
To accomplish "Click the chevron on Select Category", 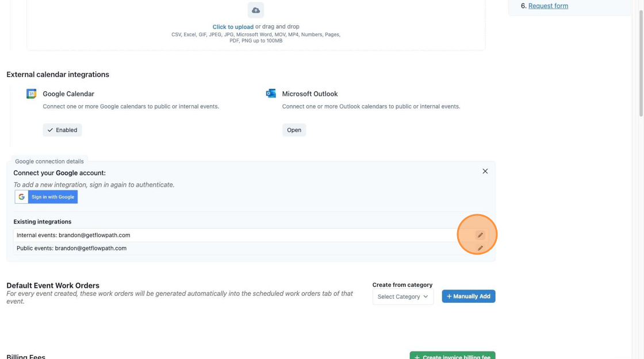I will 425,296.
